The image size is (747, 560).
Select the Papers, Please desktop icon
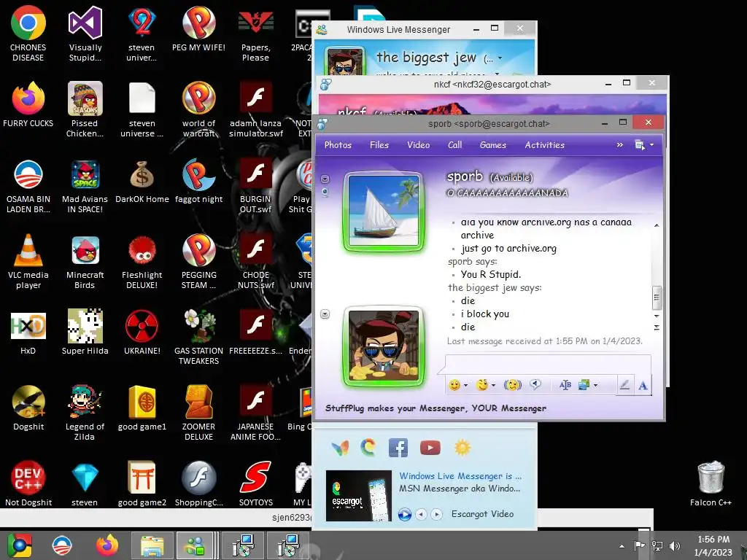click(x=255, y=35)
